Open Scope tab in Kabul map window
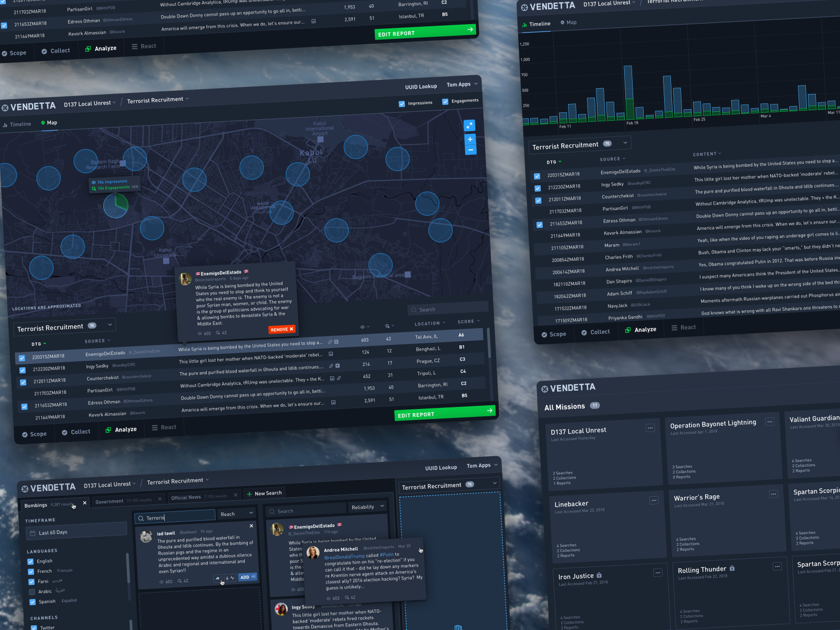The height and width of the screenshot is (630, 840). click(34, 434)
